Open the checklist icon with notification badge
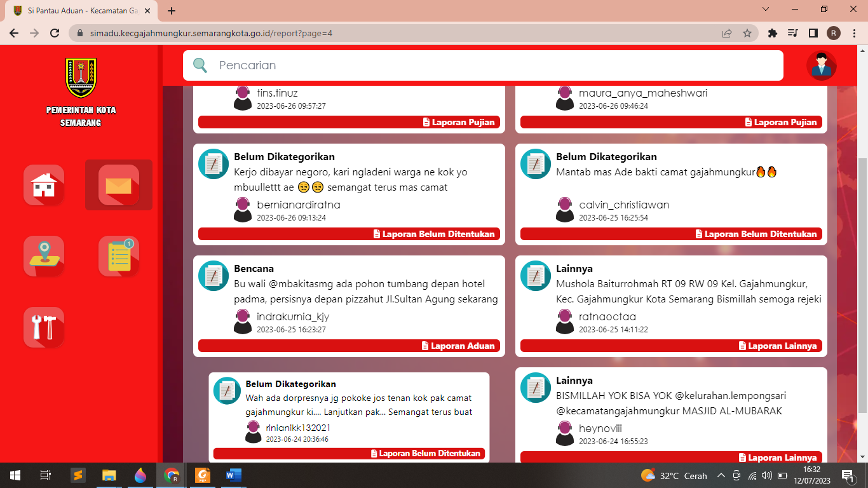The width and height of the screenshot is (868, 488). tap(119, 256)
